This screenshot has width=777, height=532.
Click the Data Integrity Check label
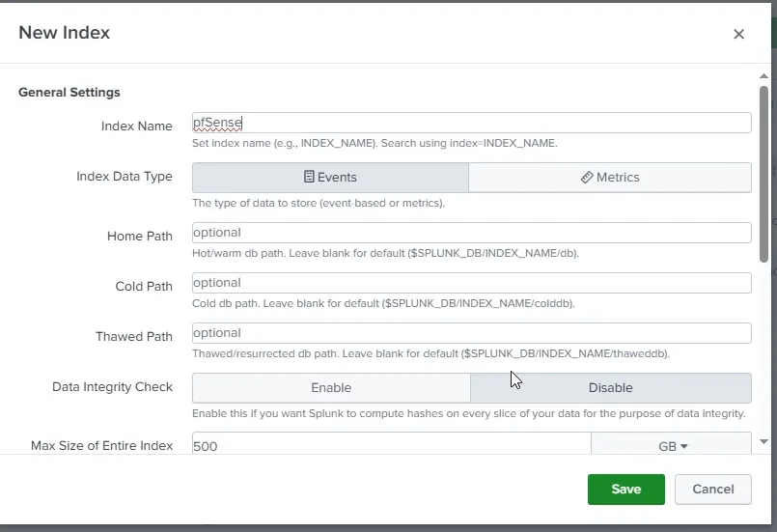coord(113,387)
